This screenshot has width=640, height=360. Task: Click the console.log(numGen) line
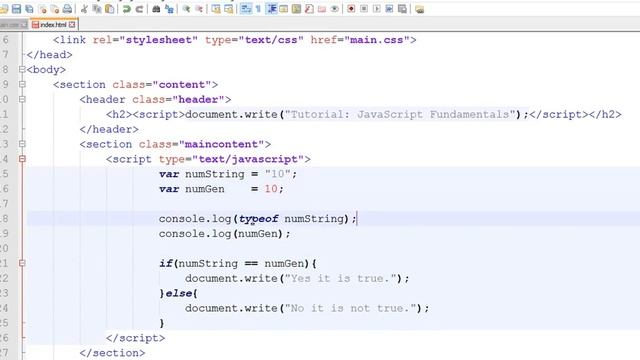[224, 234]
